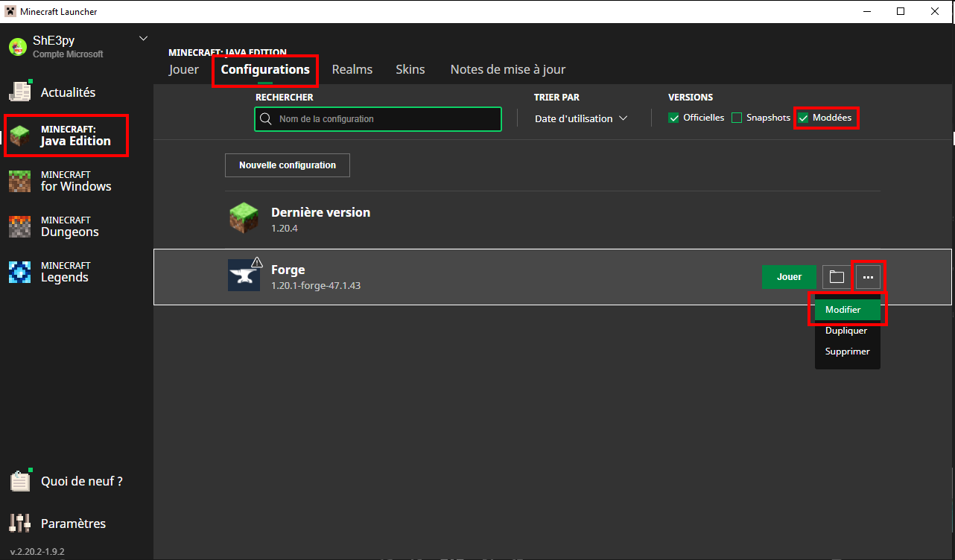955x560 pixels.
Task: Select the Dernière version 1.20.4 entry
Action: [552, 219]
